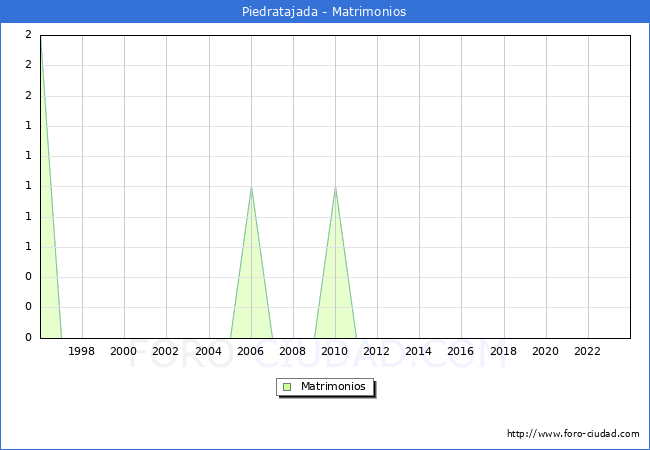Select the 2022 x-axis label
The image size is (650, 450).
pyautogui.click(x=587, y=351)
